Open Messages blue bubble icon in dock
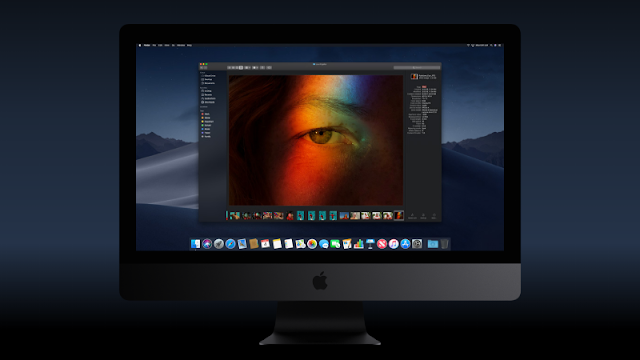640x360 pixels. [324, 244]
